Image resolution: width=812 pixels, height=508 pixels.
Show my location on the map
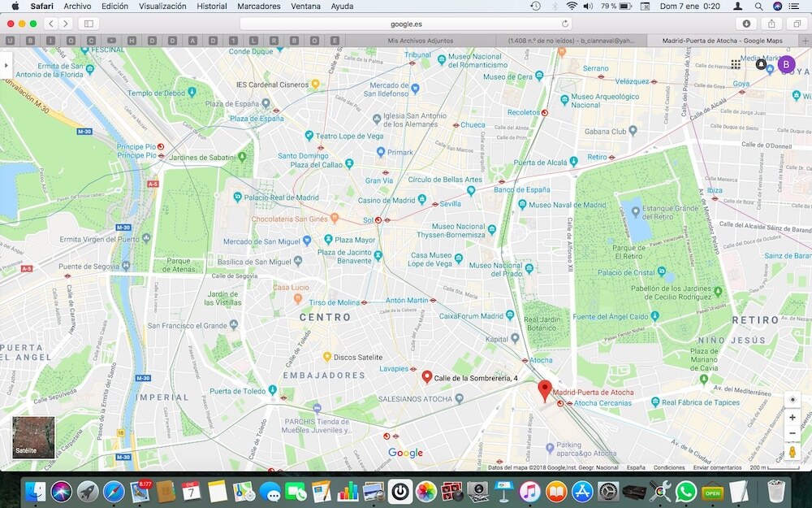pos(793,399)
